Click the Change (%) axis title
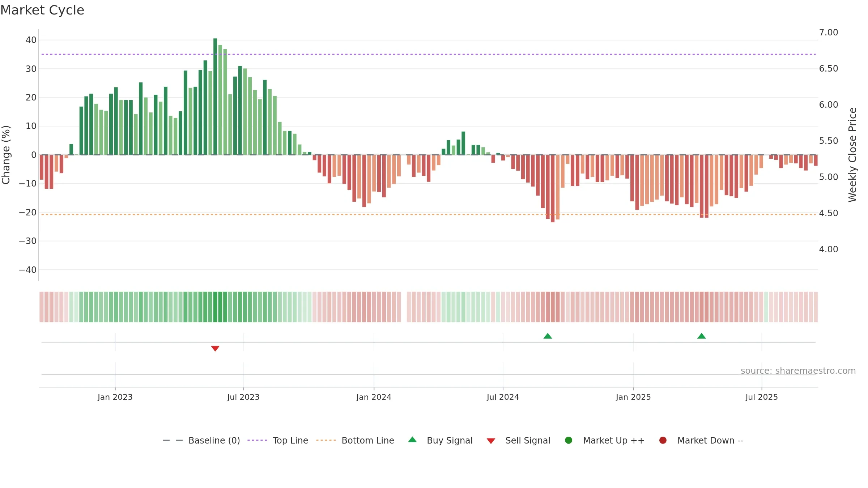 pyautogui.click(x=6, y=155)
